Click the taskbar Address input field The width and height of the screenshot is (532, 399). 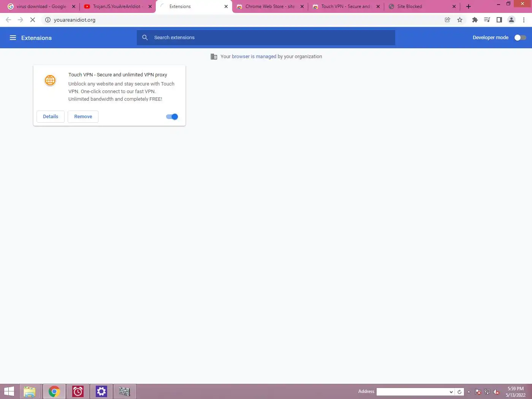click(x=413, y=392)
